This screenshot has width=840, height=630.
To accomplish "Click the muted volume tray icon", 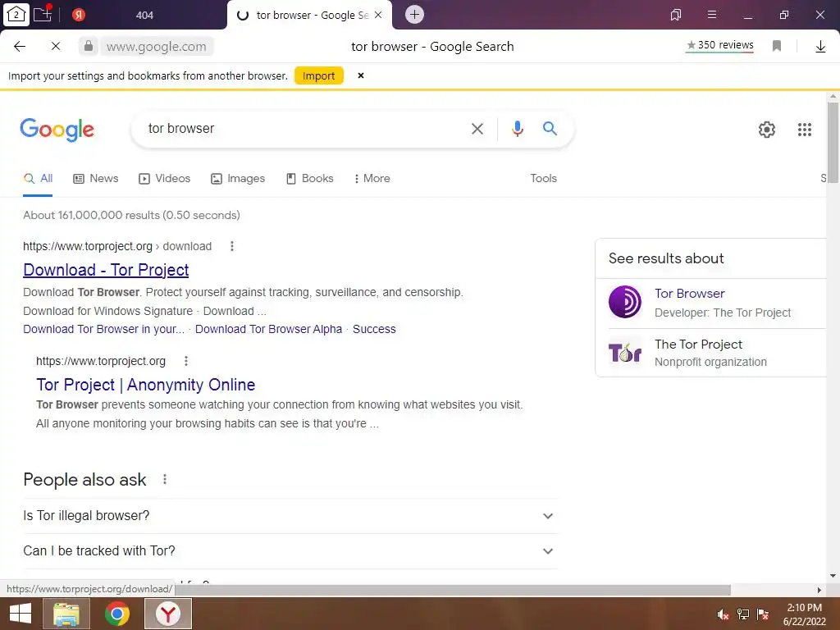I will (723, 614).
